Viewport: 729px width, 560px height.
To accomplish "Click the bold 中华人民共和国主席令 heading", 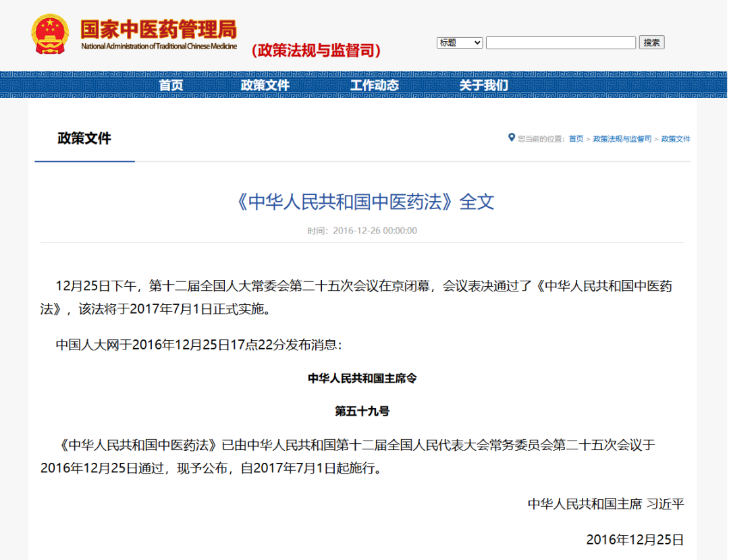I will point(362,379).
